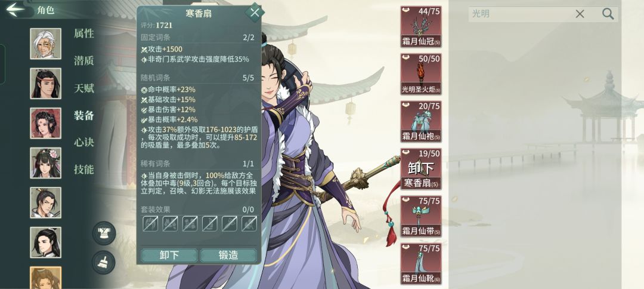Switch to the 属性 tab

click(x=84, y=33)
